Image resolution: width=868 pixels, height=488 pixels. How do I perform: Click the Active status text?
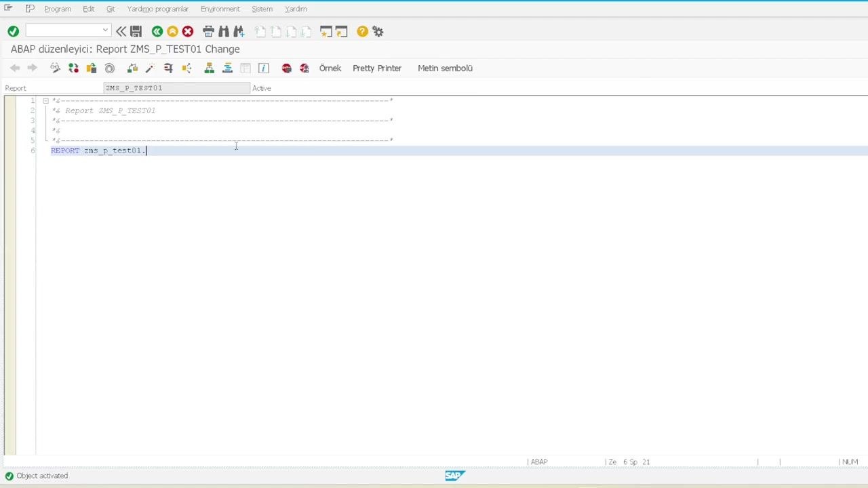(262, 88)
